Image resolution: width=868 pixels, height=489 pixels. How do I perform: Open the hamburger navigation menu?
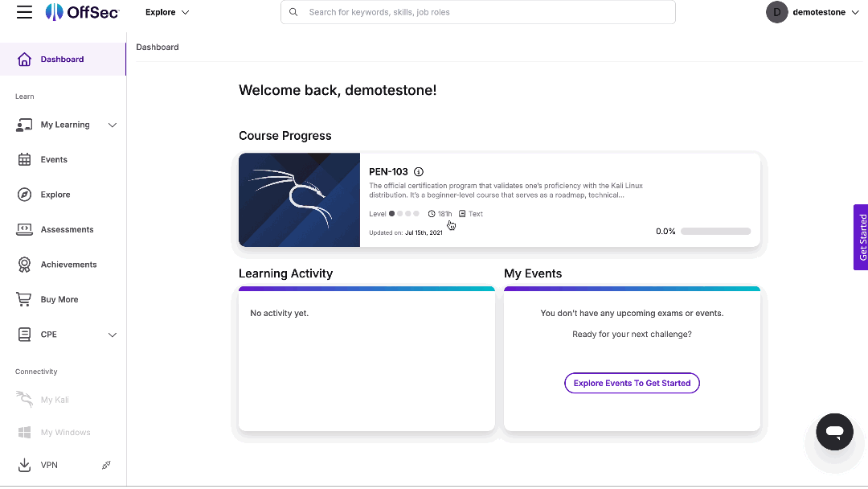pyautogui.click(x=24, y=12)
